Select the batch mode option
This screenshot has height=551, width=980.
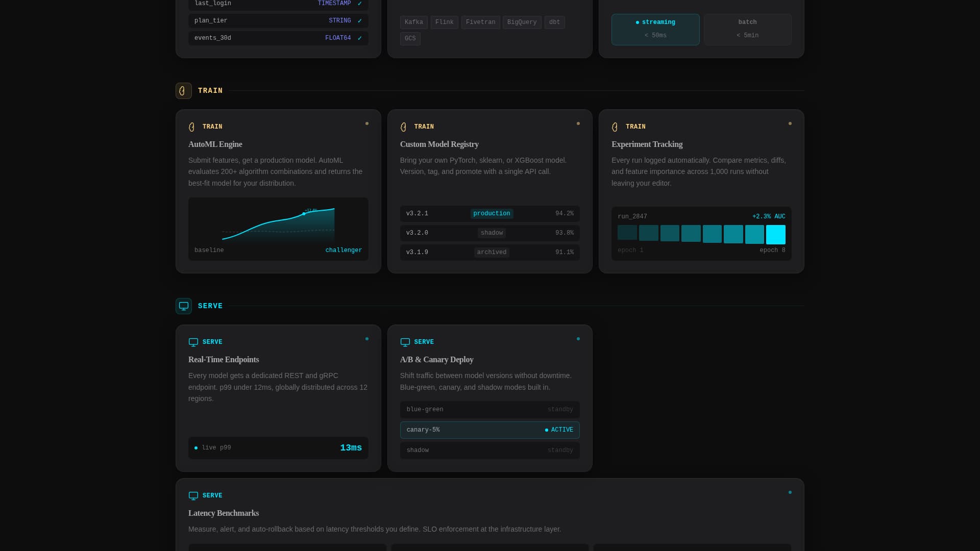coord(748,30)
